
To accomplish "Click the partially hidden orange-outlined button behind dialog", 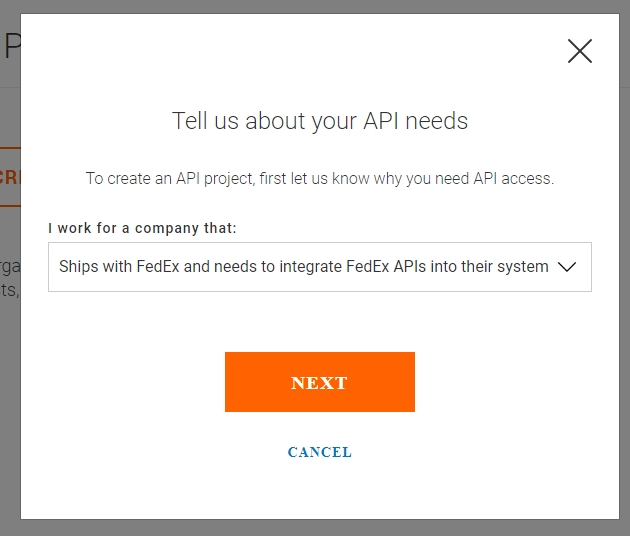I will (x=10, y=177).
